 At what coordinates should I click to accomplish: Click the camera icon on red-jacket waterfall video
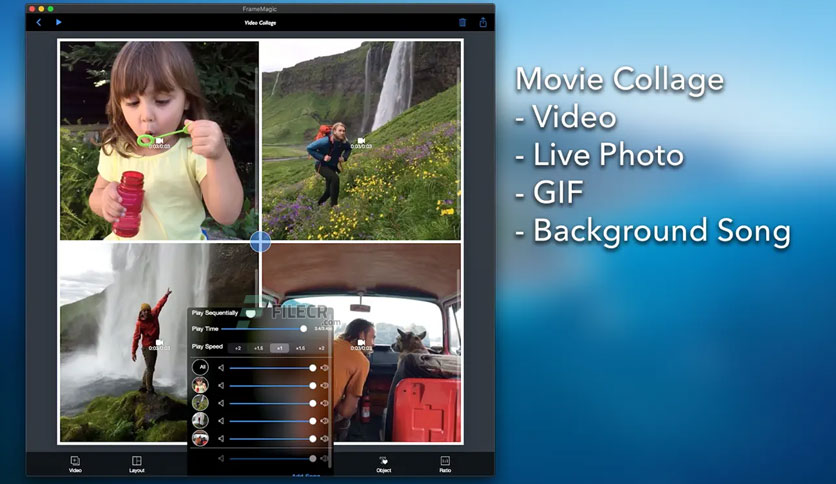159,342
